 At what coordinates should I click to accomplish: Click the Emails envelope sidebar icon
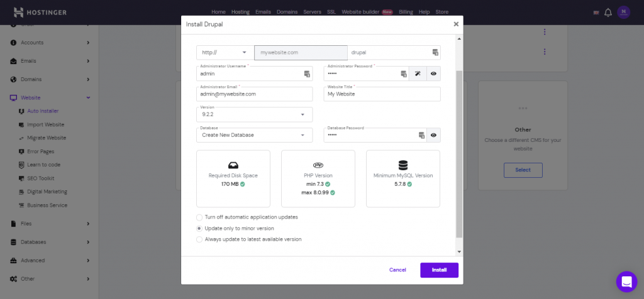click(x=13, y=61)
